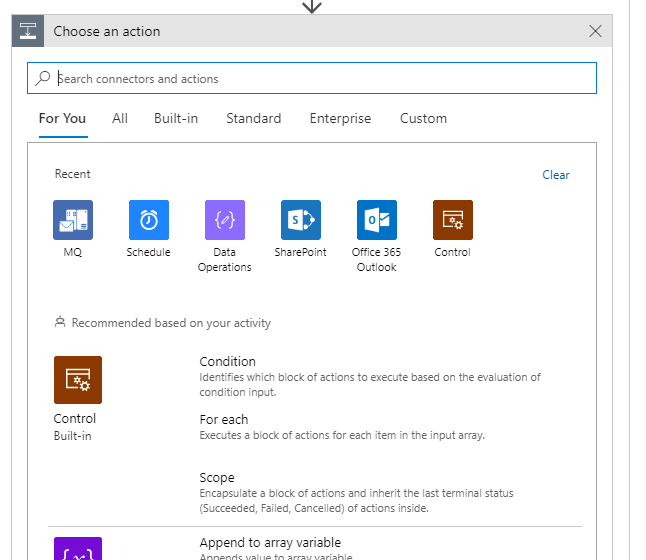Clear the recent connectors list
This screenshot has height=560, width=646.
(556, 175)
